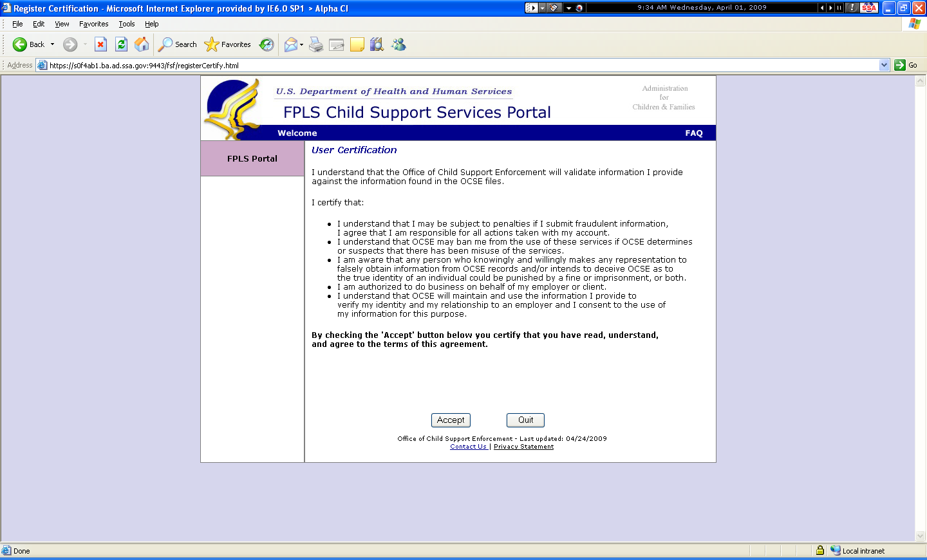Click the pause button in title bar strip
927x560 pixels.
839,8
